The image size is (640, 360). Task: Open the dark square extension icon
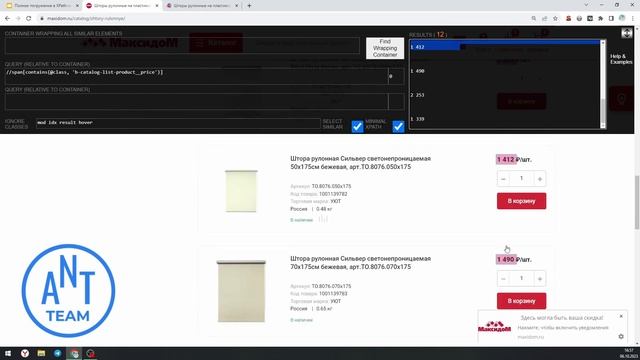tap(590, 18)
